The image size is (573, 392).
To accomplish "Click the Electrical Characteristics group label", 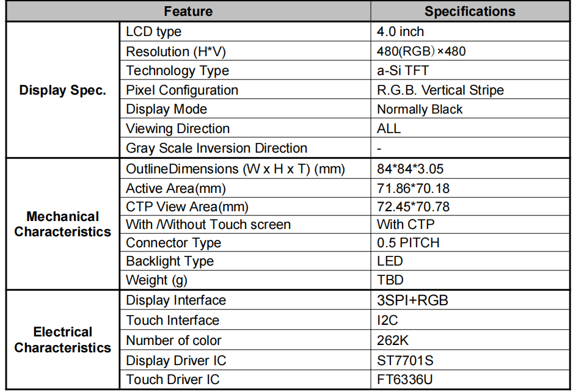I will coord(62,339).
